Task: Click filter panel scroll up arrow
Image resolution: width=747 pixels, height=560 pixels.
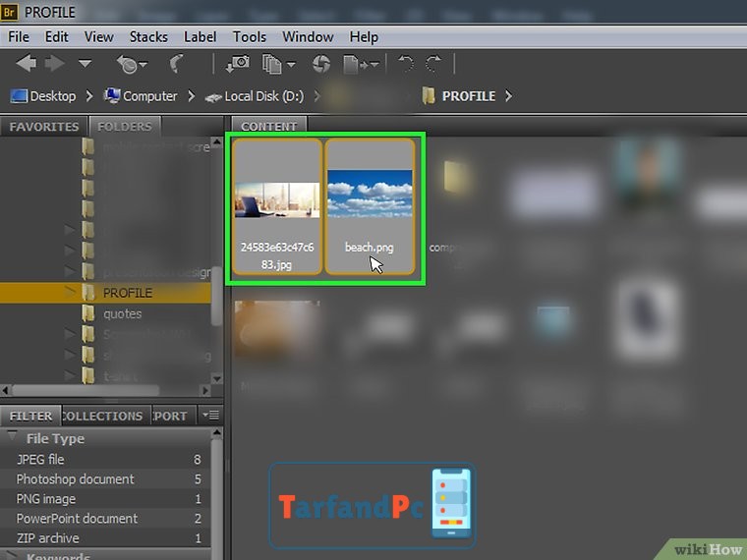Action: (x=217, y=432)
